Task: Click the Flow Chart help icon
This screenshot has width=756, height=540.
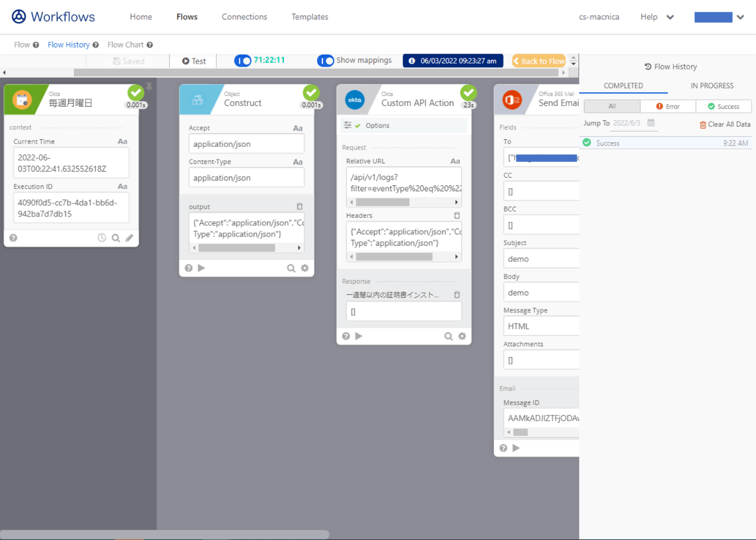Action: click(150, 45)
